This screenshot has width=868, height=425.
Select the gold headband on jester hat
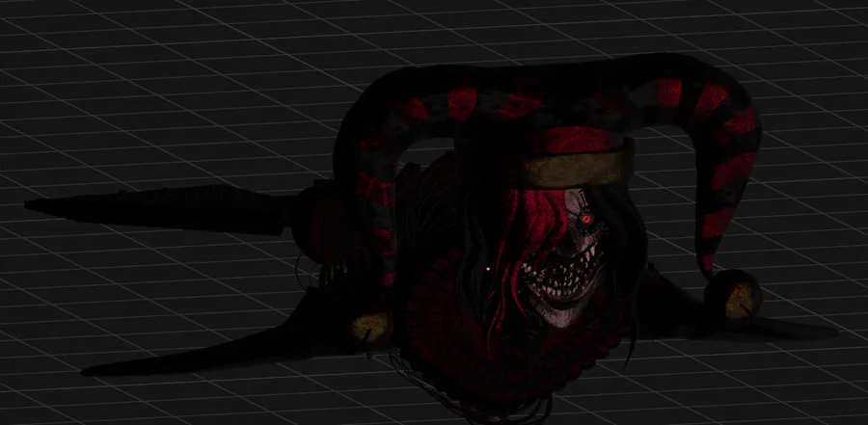click(576, 168)
